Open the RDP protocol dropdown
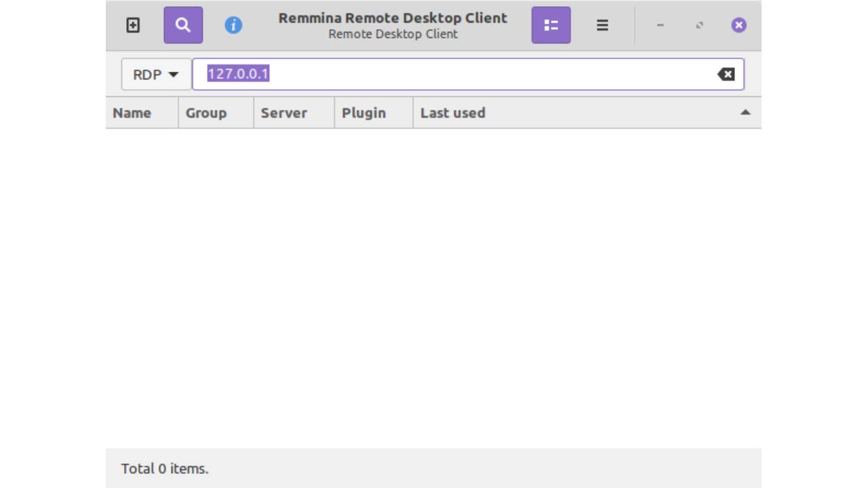Viewport: 868px width, 488px height. pyautogui.click(x=156, y=75)
